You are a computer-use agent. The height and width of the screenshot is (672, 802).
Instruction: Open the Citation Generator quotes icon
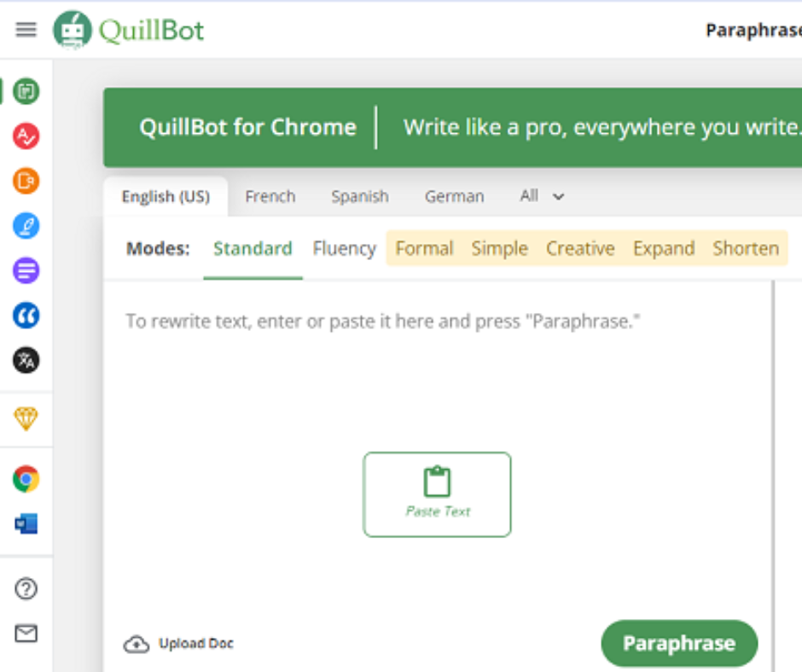click(26, 316)
